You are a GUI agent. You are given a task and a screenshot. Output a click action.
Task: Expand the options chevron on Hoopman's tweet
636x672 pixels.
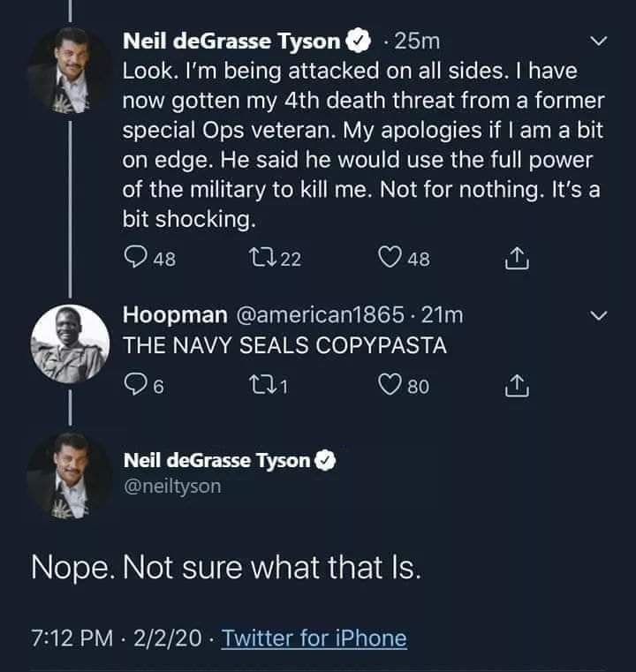599,316
